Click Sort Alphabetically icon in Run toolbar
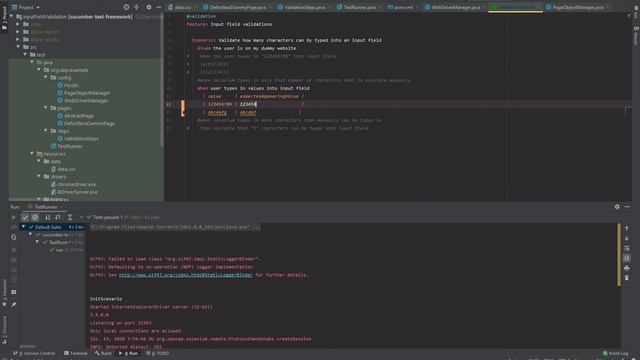Viewport: 640px width, 360px height. pyautogui.click(x=47, y=217)
